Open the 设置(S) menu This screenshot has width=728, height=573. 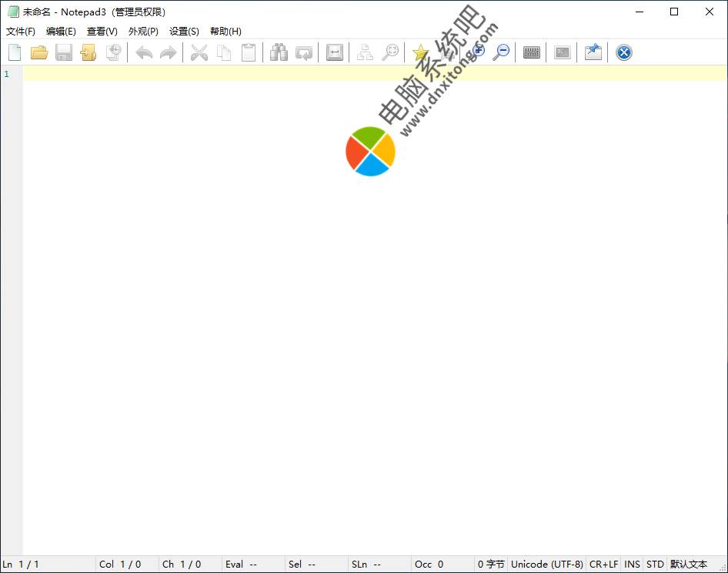coord(184,31)
